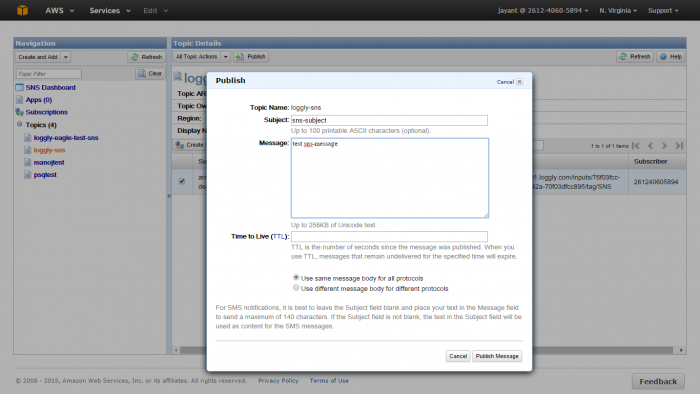Image resolution: width=700 pixels, height=394 pixels.
Task: Click into the Subject field
Action: click(389, 120)
